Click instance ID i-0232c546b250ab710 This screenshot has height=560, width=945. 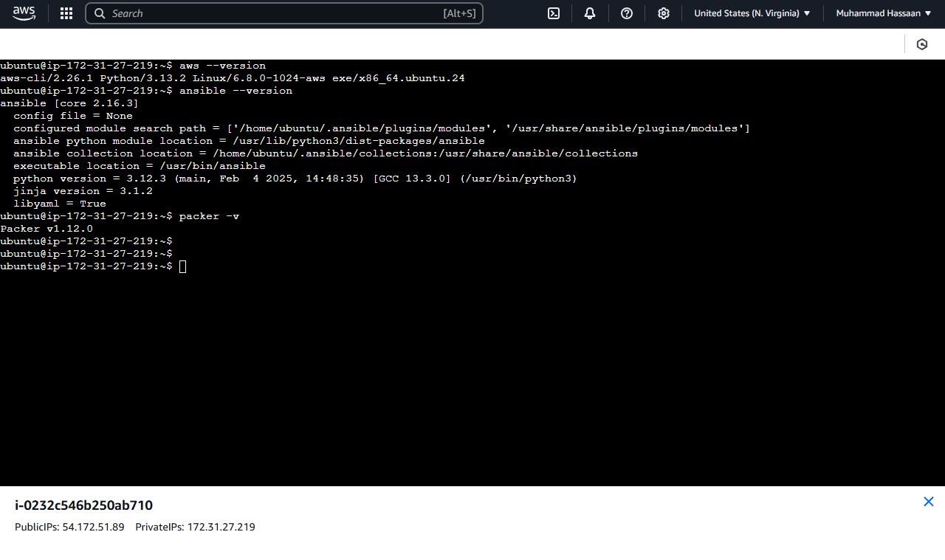coord(83,505)
